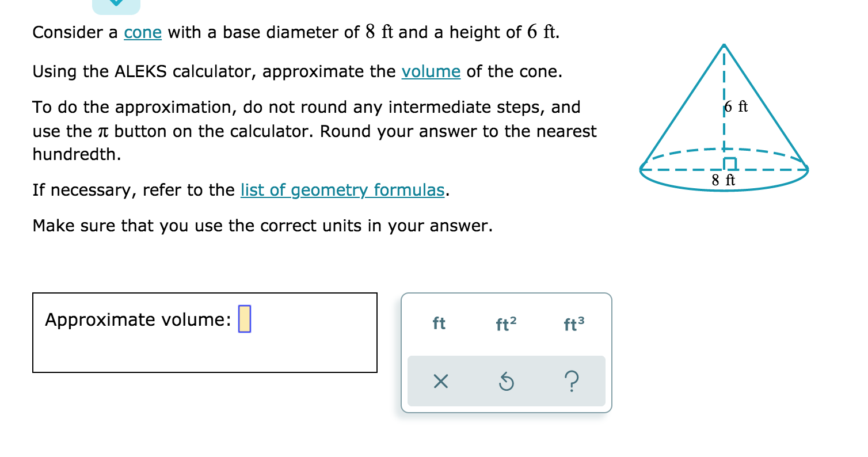Image resolution: width=868 pixels, height=457 pixels.
Task: Open help via the question mark icon
Action: 572,381
